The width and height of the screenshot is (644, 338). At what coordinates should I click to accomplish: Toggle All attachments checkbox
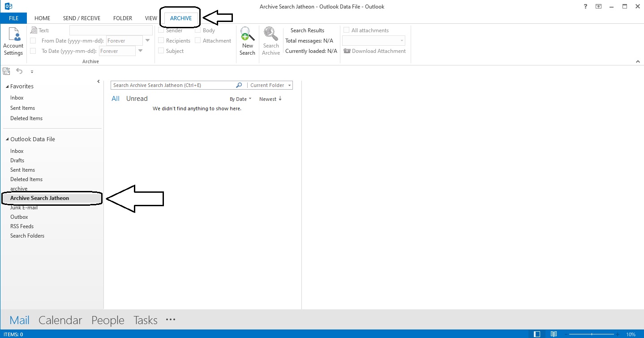click(x=346, y=30)
